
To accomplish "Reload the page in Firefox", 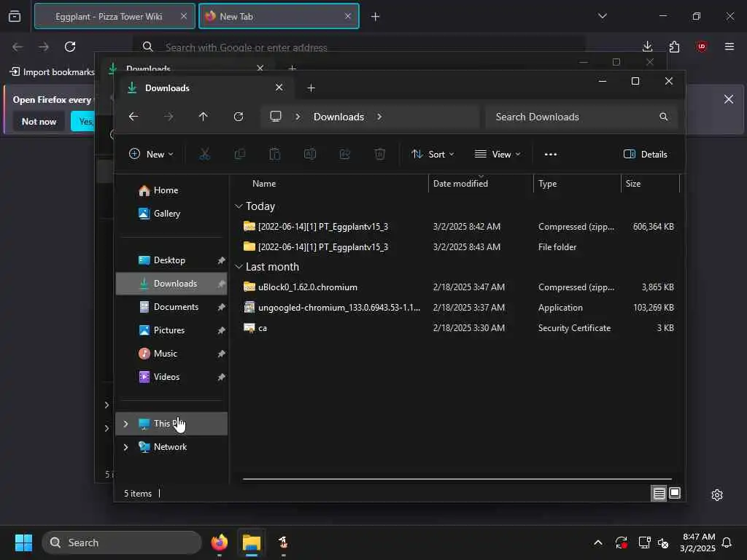I will 70,47.
